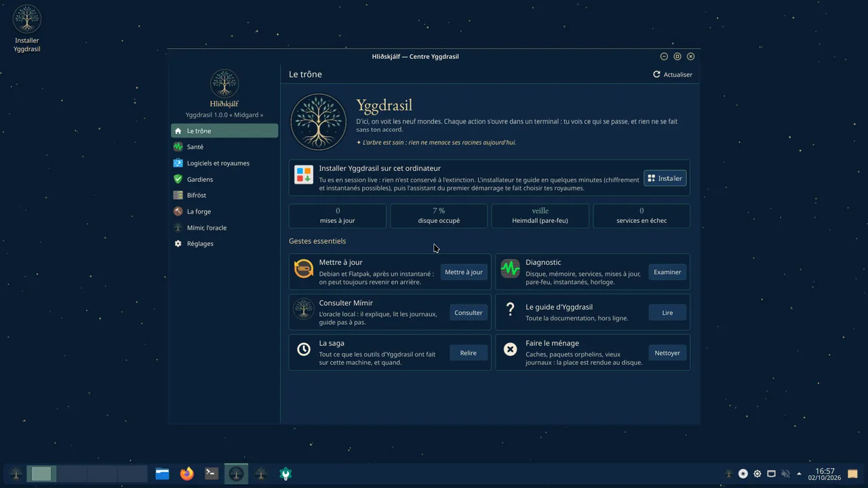Screen dimensions: 868x488
Task: Click the '7 % disque occupé' tile
Action: pos(439,216)
